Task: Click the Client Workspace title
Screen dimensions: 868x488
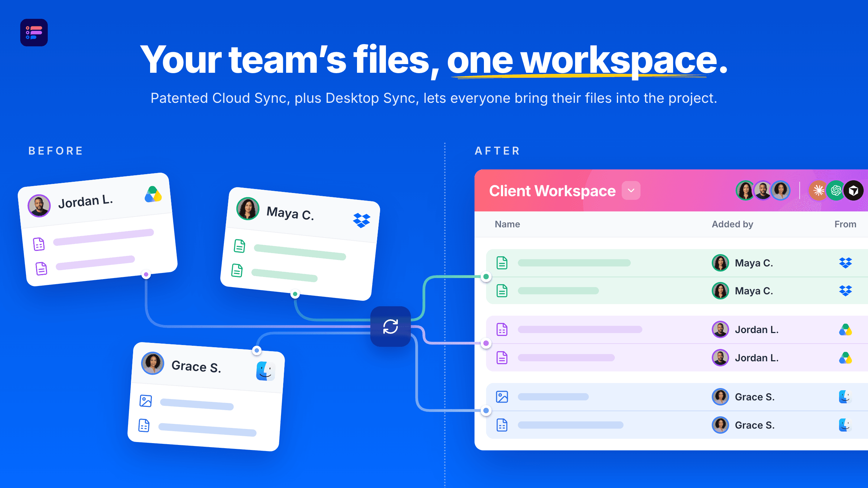Action: click(552, 191)
